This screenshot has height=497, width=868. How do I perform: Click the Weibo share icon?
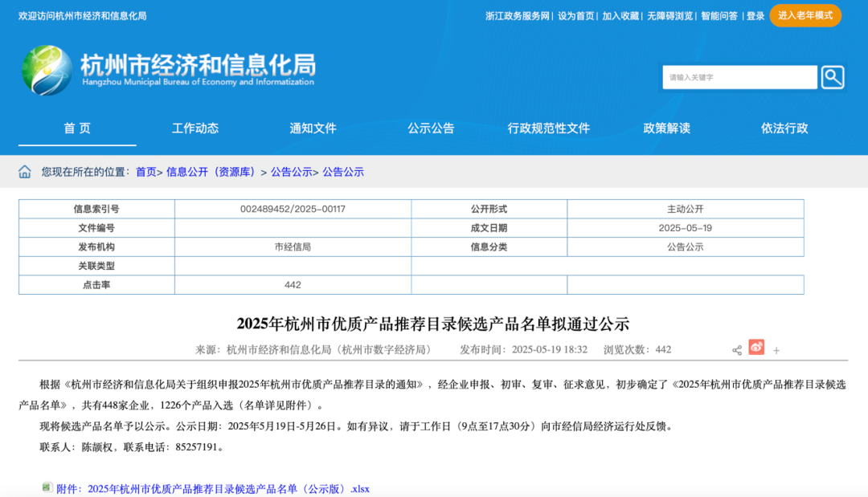(x=756, y=347)
